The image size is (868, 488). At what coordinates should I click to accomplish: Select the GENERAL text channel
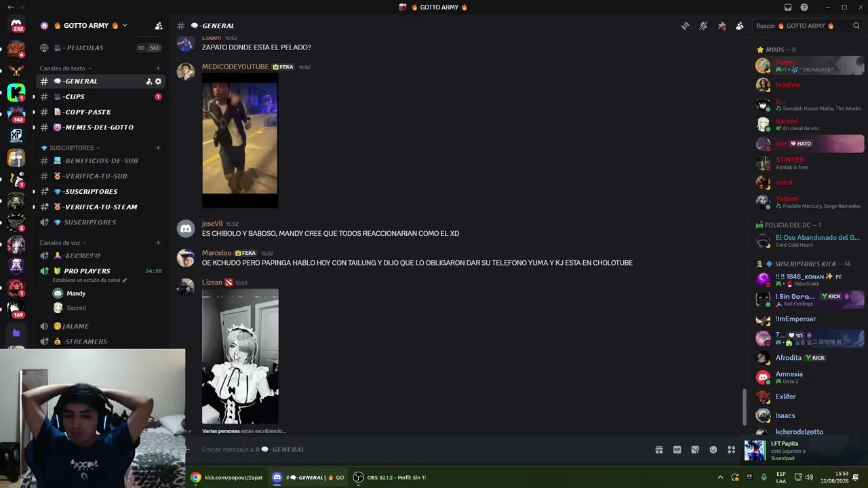coord(100,81)
